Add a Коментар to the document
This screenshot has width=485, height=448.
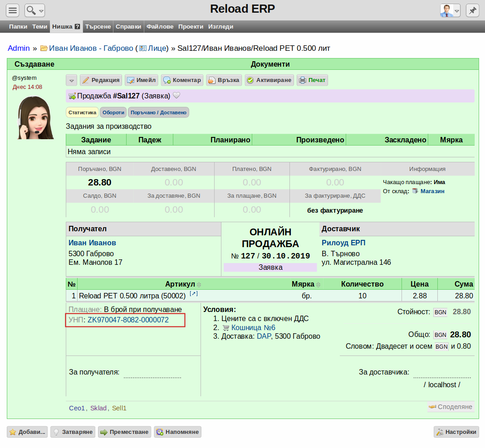182,80
